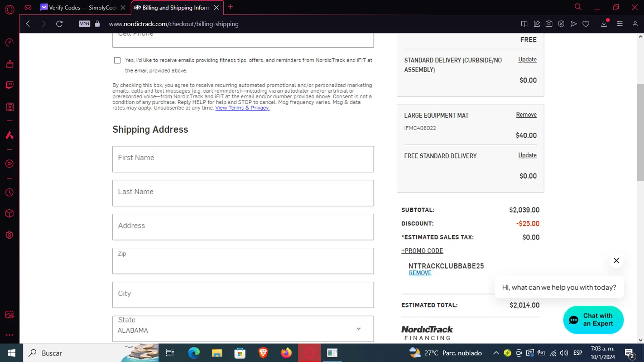Open Opera Flow send arrow icon
Image resolution: width=644 pixels, height=362 pixels.
pos(574,24)
